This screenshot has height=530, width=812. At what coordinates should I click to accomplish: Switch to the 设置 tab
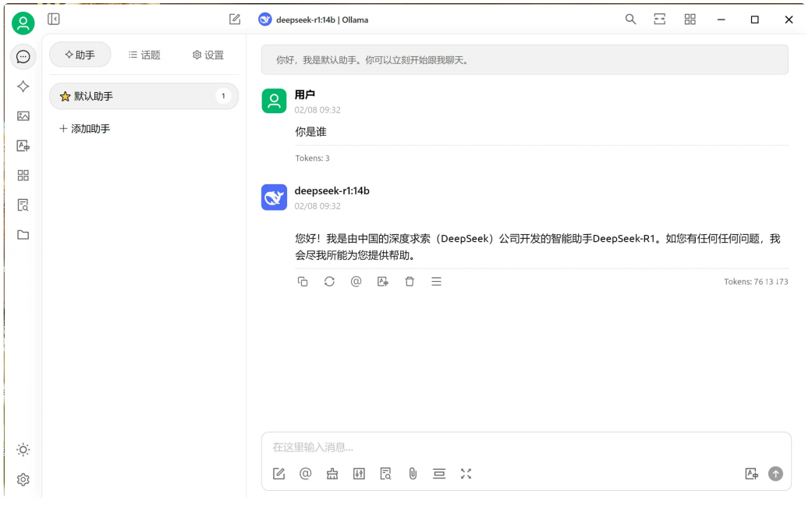point(207,55)
